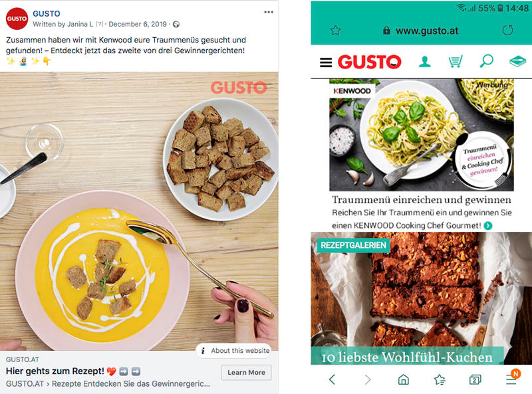Open the green book magazine icon

(517, 62)
